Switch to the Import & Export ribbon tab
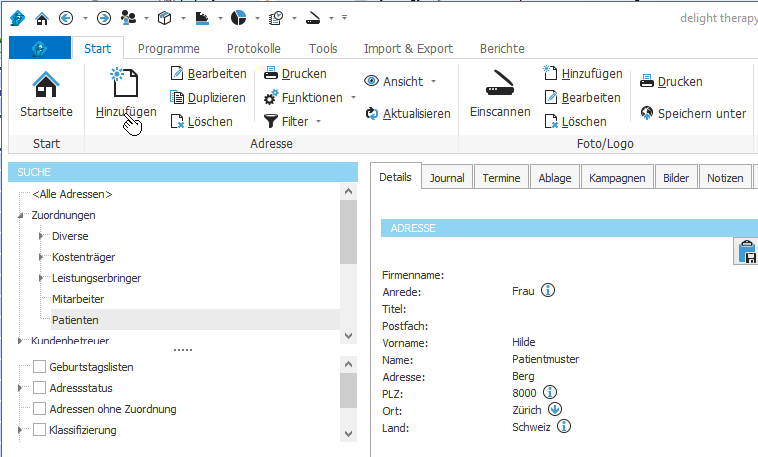Image resolution: width=758 pixels, height=457 pixels. click(407, 48)
